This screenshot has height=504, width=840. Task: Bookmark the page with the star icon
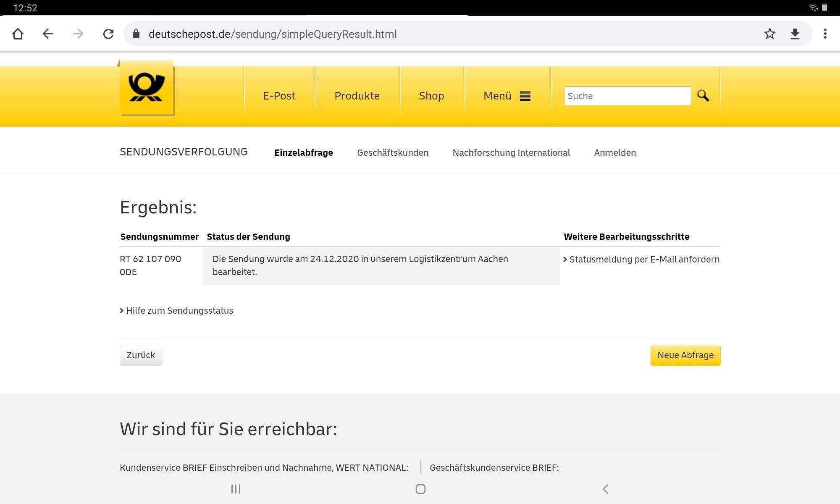(769, 34)
